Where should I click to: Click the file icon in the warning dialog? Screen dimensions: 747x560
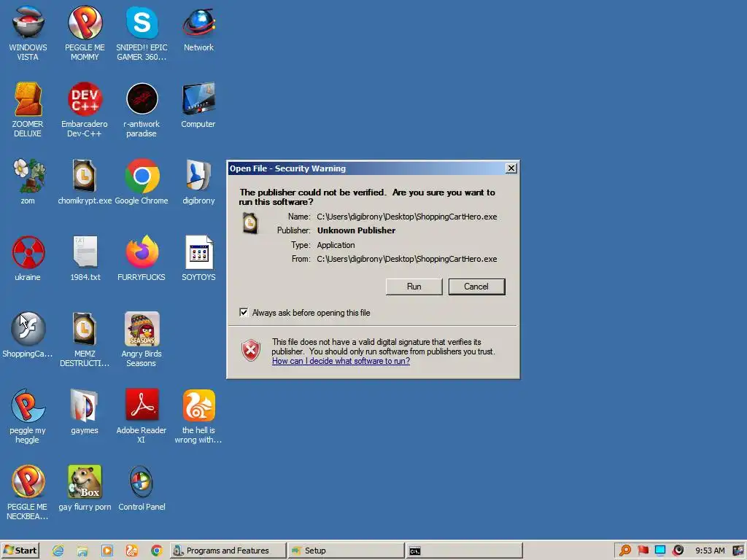coord(250,223)
